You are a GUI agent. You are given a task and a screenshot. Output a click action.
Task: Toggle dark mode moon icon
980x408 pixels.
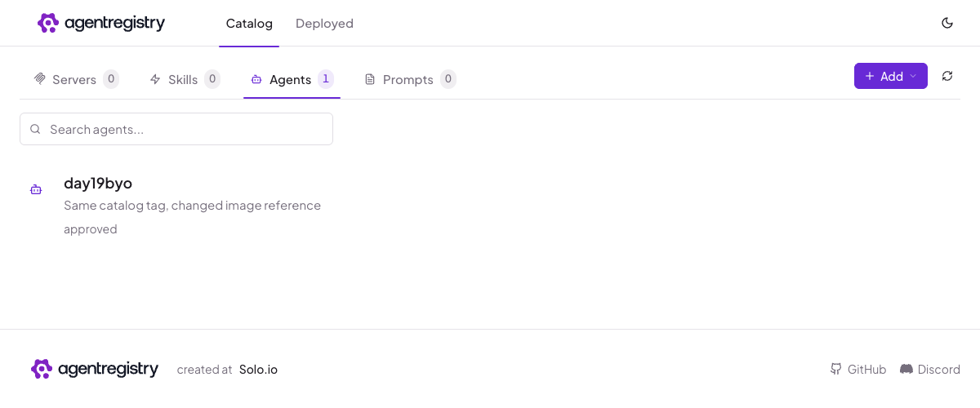point(947,23)
